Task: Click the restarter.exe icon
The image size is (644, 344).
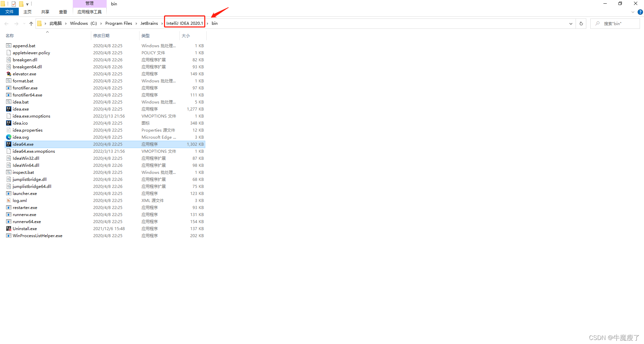Action: pos(9,207)
